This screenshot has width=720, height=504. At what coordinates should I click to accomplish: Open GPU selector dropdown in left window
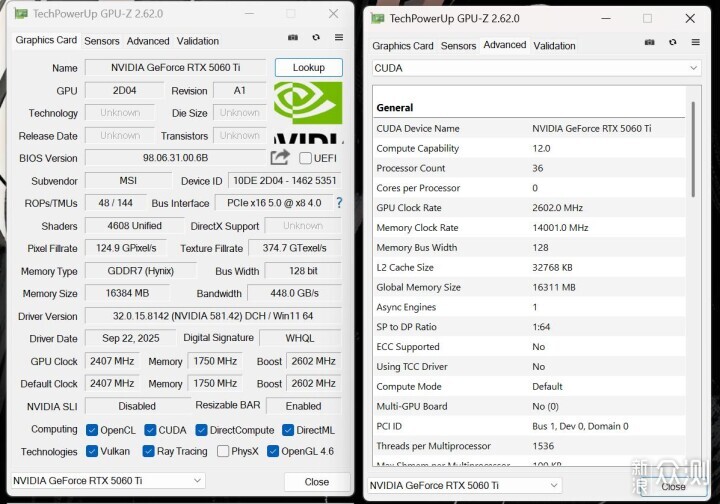tap(108, 481)
